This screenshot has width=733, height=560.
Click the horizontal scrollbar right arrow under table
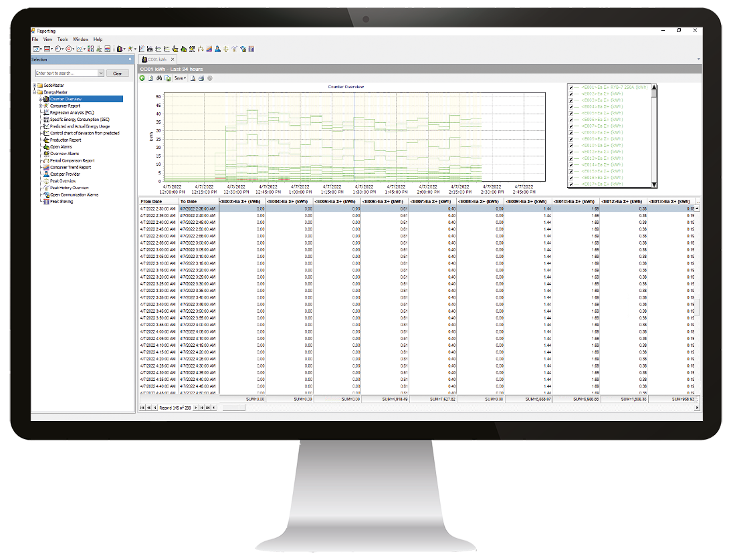(x=698, y=407)
